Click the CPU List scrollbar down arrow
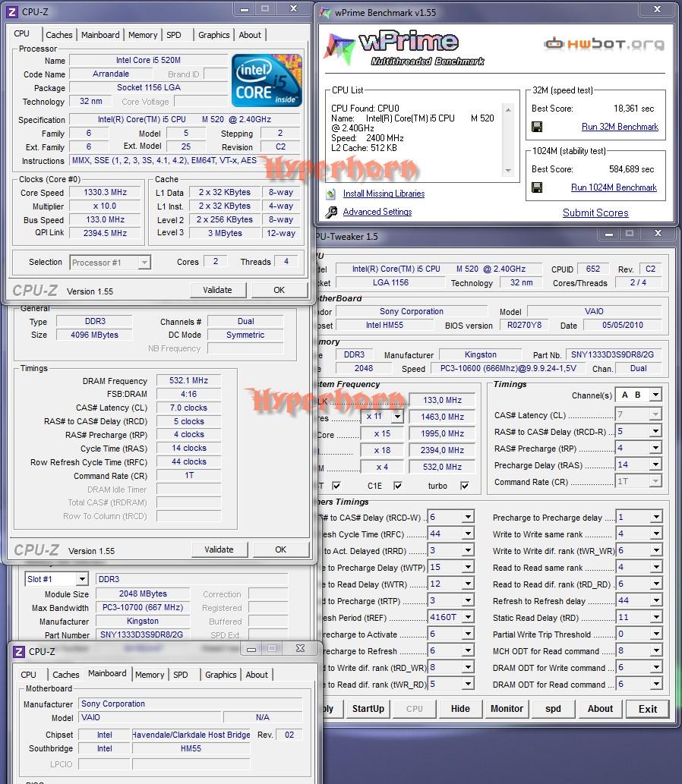This screenshot has width=682, height=784. pyautogui.click(x=508, y=171)
